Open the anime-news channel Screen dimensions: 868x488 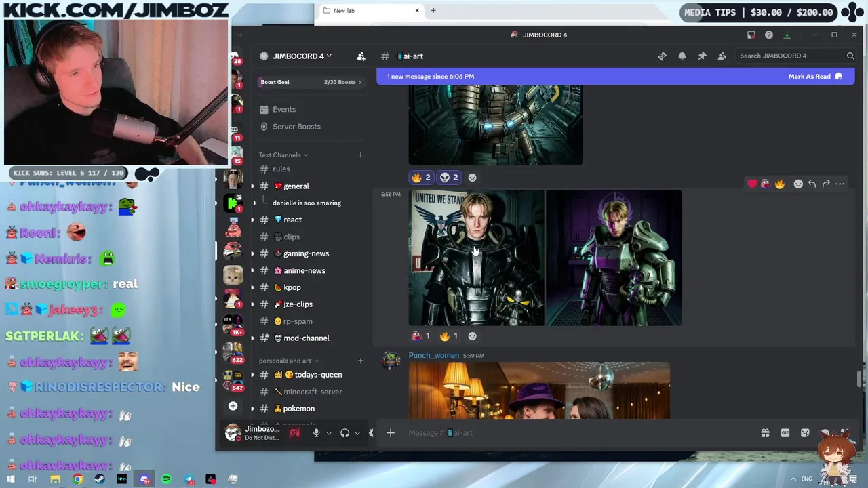[304, 270]
